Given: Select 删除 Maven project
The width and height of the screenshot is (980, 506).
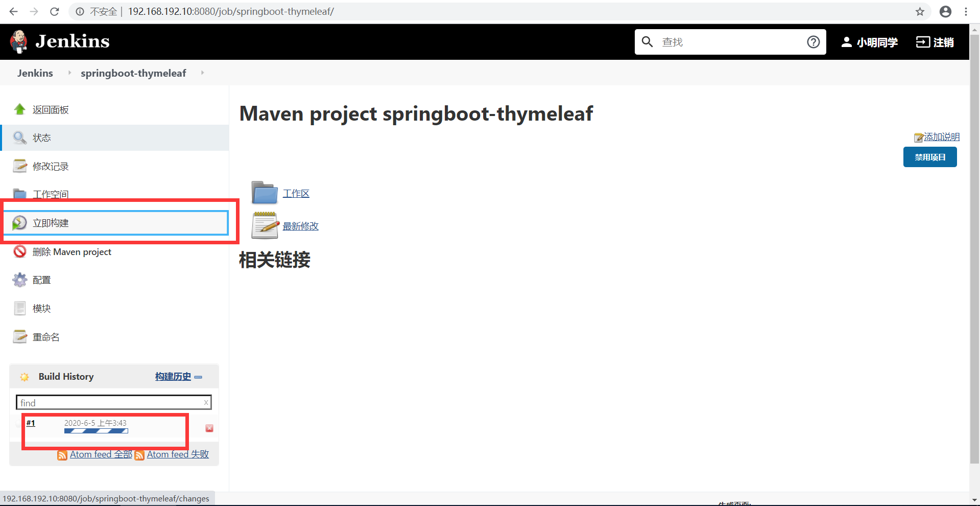Looking at the screenshot, I should pyautogui.click(x=72, y=252).
